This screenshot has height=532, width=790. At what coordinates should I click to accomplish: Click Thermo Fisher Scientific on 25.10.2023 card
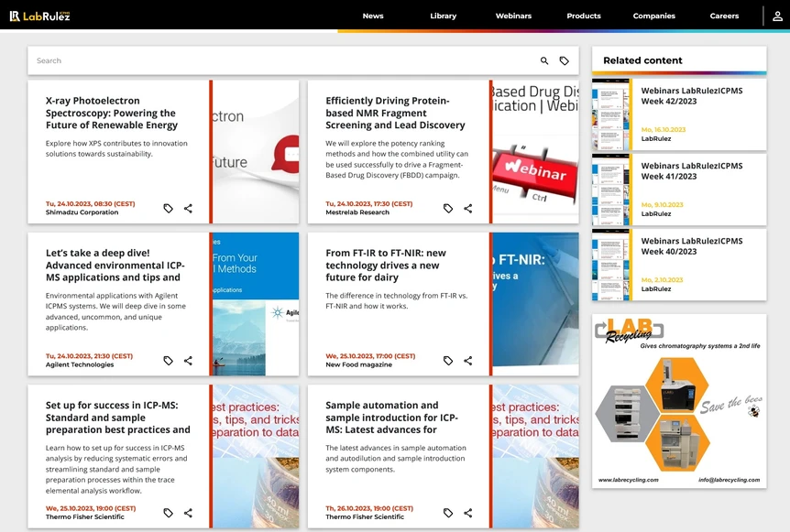84,517
